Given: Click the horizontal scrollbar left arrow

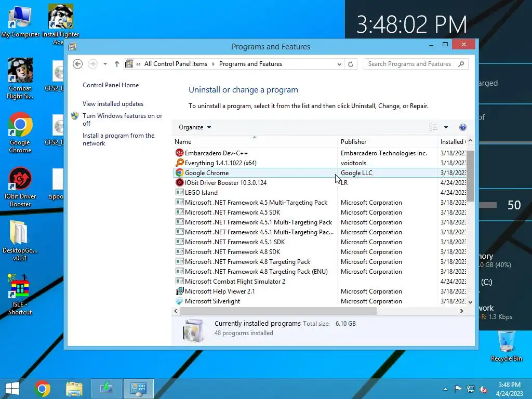Looking at the screenshot, I should point(176,311).
